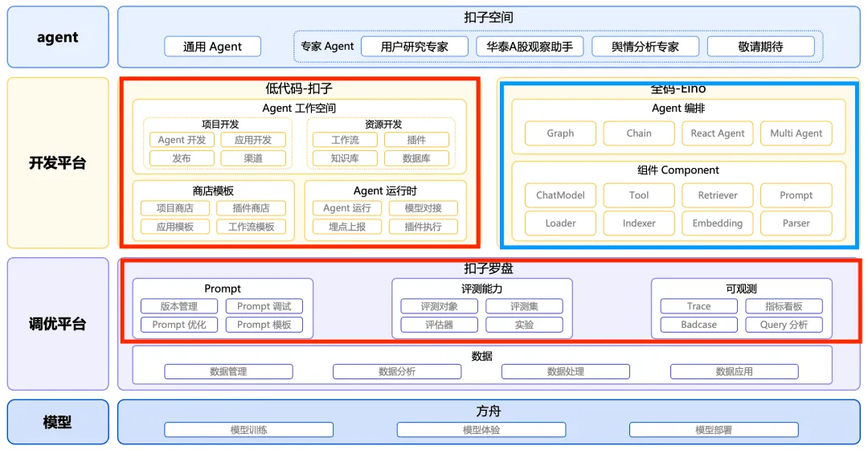The width and height of the screenshot is (868, 450).
Task: Select the 用户研究专家 box
Action: click(415, 47)
